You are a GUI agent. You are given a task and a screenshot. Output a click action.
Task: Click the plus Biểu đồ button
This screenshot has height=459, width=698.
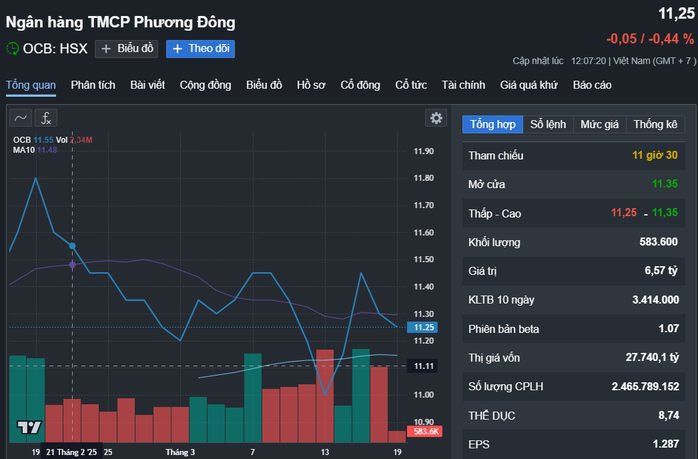point(126,49)
